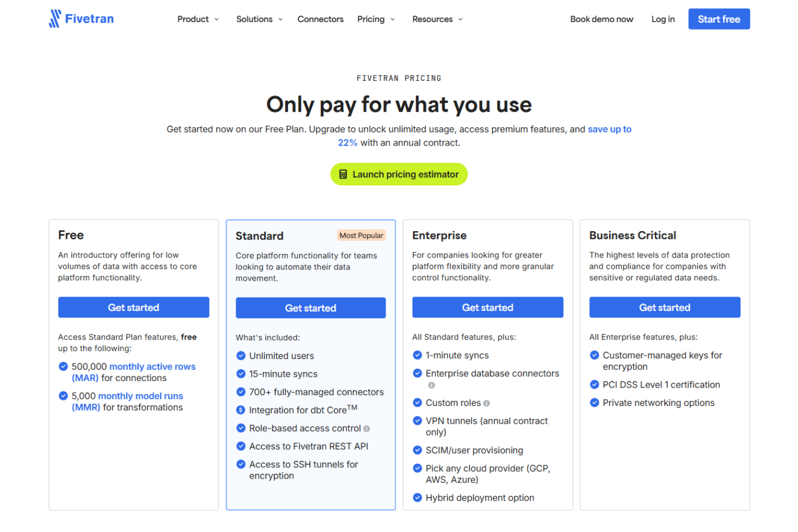Viewport: 798px width, 532px height.
Task: Click Get started on Enterprise plan
Action: coord(487,307)
